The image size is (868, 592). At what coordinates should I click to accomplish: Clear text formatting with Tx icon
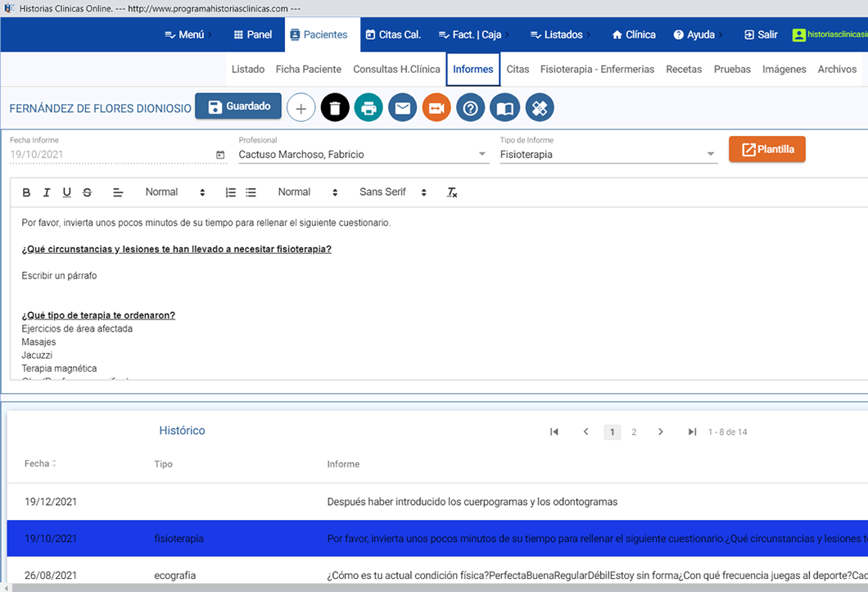tap(452, 192)
